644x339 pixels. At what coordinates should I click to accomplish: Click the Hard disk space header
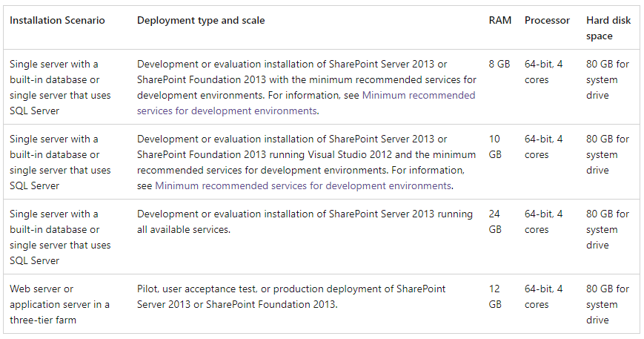[608, 28]
